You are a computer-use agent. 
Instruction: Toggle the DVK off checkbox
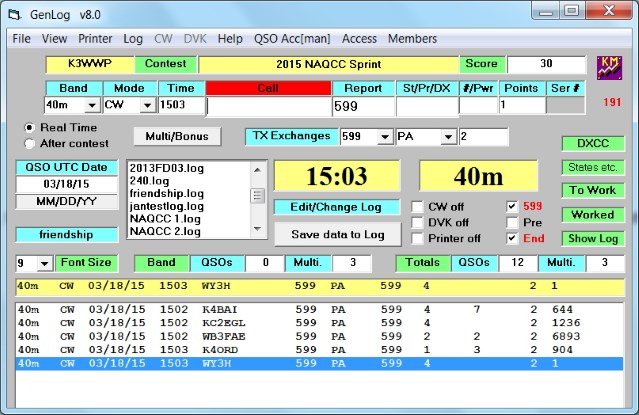point(418,223)
